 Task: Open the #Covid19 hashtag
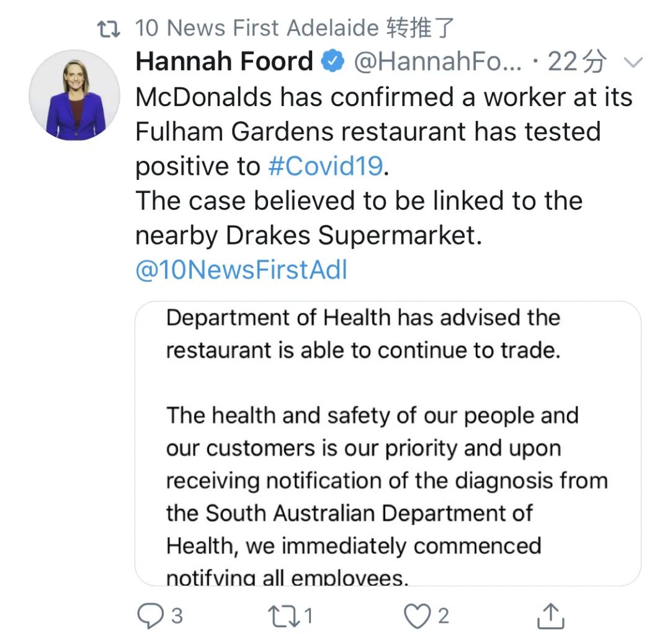[x=326, y=166]
